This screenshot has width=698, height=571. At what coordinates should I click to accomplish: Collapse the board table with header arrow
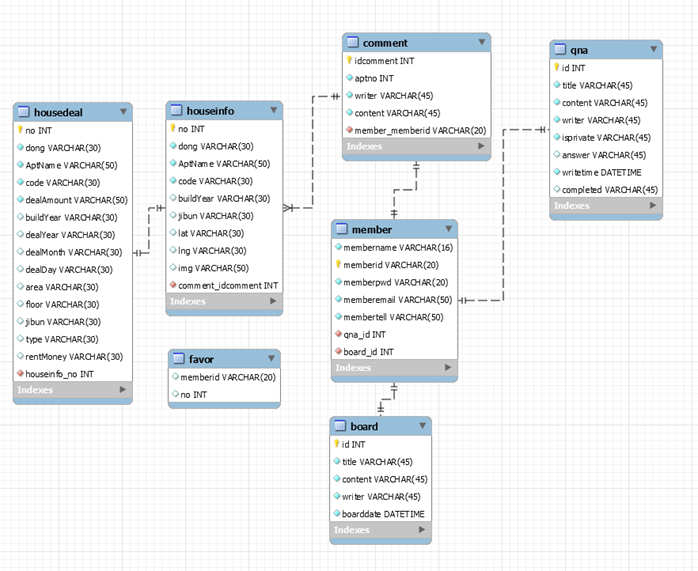422,425
